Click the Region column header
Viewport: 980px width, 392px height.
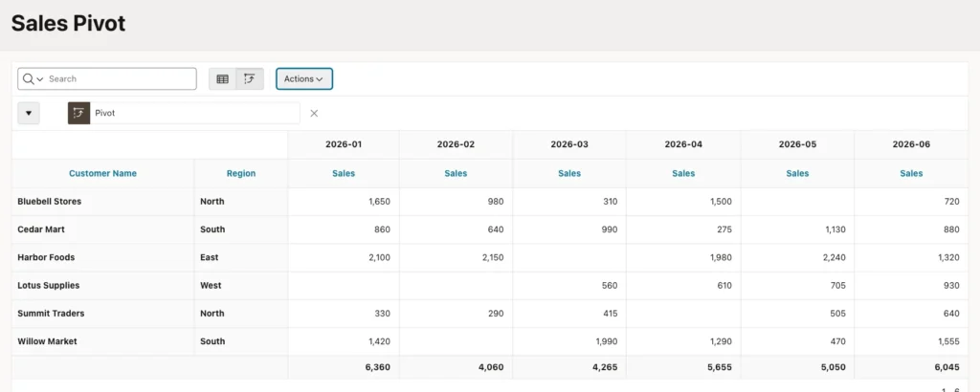pyautogui.click(x=241, y=173)
